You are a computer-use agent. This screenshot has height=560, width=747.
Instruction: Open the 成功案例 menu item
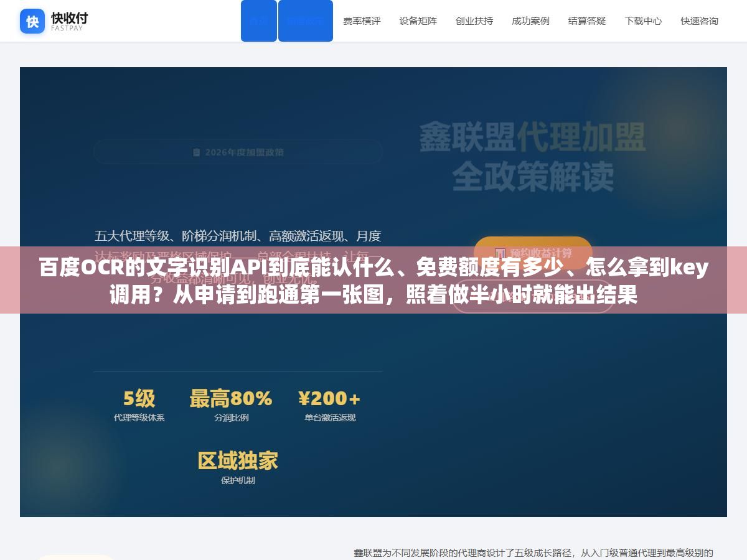click(530, 21)
